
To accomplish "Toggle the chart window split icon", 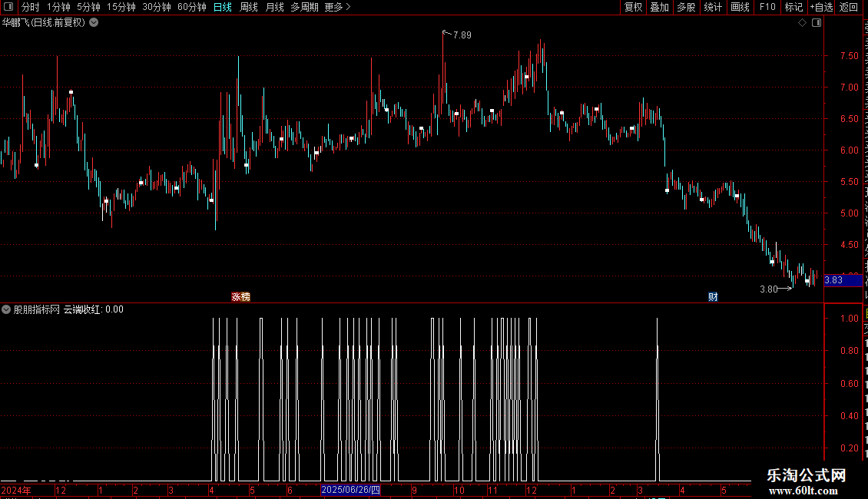I will click(x=817, y=22).
